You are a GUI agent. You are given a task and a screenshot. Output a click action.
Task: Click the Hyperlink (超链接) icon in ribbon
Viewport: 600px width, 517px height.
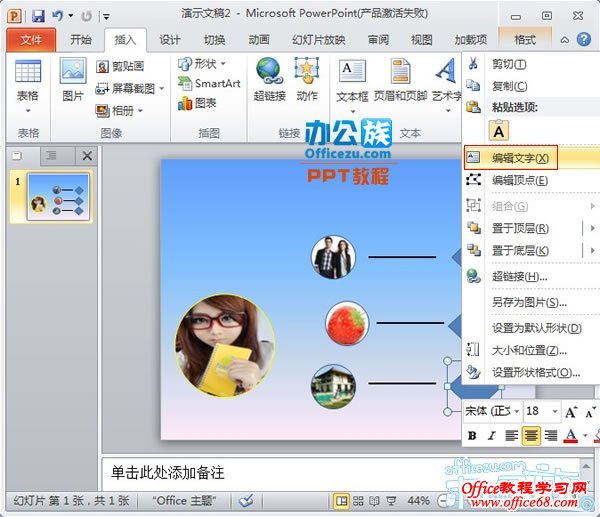click(x=269, y=78)
